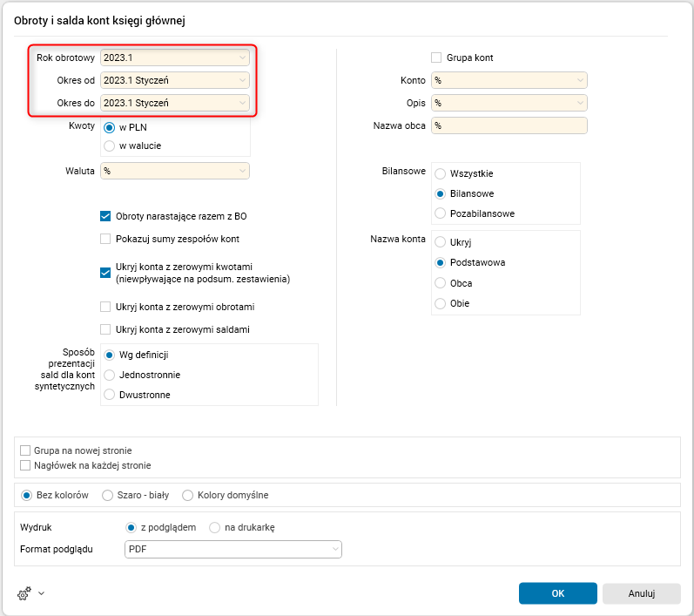Enable 'Ukryj konta z zerowymi obrotami'
This screenshot has height=616, width=694.
point(106,307)
